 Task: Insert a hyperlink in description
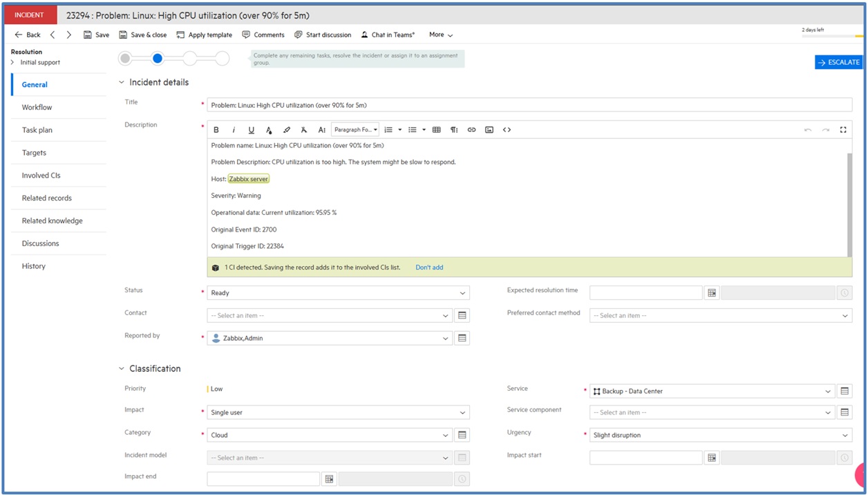[x=472, y=130]
